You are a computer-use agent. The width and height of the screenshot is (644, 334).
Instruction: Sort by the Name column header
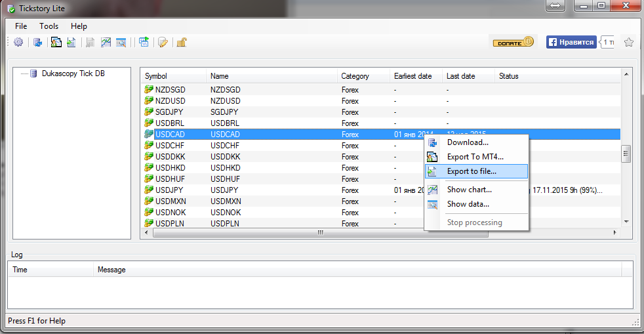click(x=272, y=76)
